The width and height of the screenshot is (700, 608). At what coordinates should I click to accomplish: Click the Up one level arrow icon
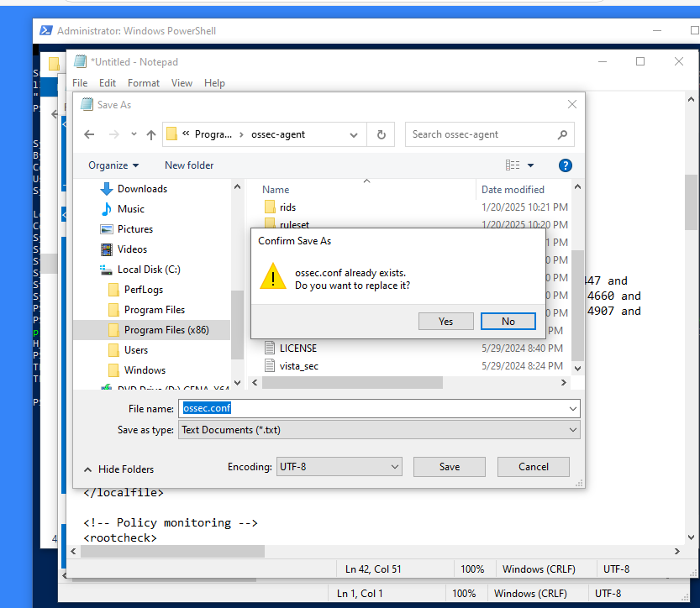click(151, 134)
